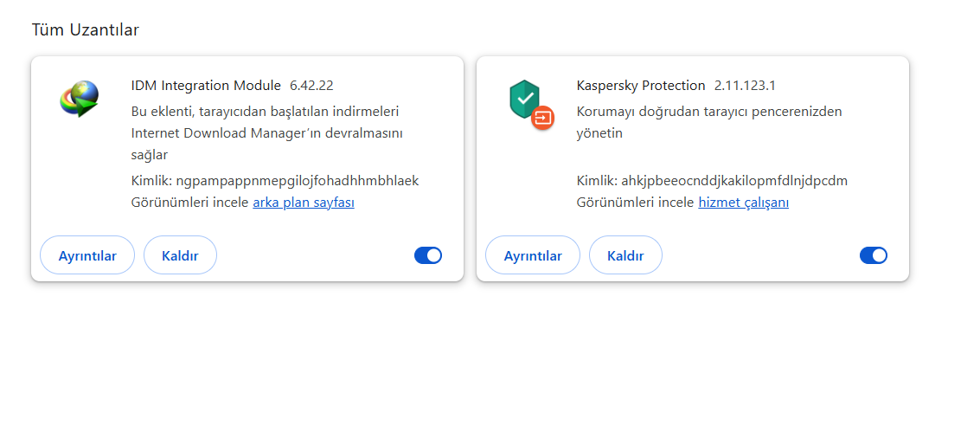Click the IDM Integration Module title text

click(206, 86)
